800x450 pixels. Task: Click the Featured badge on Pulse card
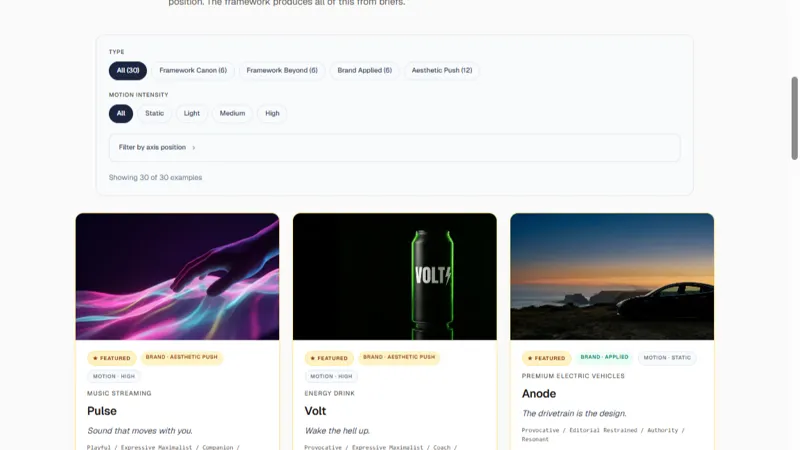pyautogui.click(x=112, y=358)
